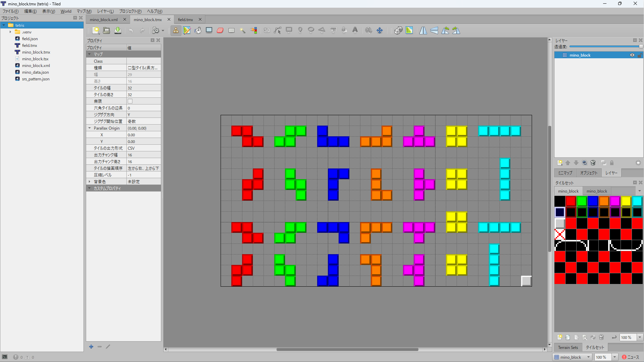Select the Bucket Fill tool

point(198,30)
